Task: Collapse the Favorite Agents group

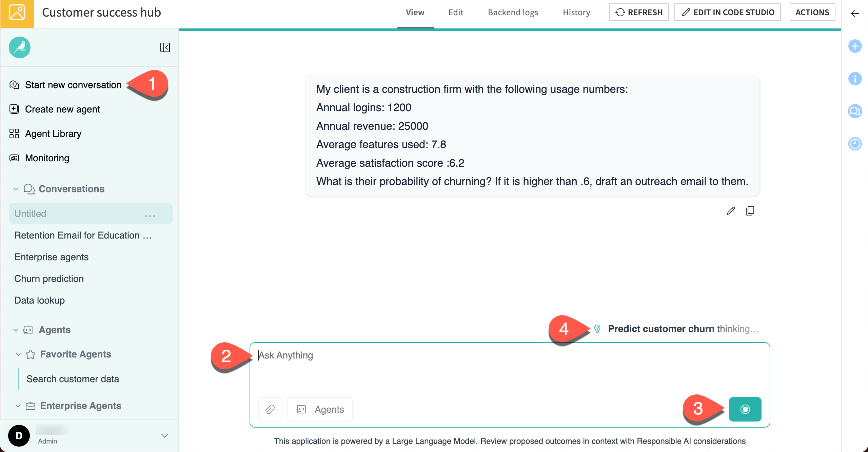Action: [18, 354]
